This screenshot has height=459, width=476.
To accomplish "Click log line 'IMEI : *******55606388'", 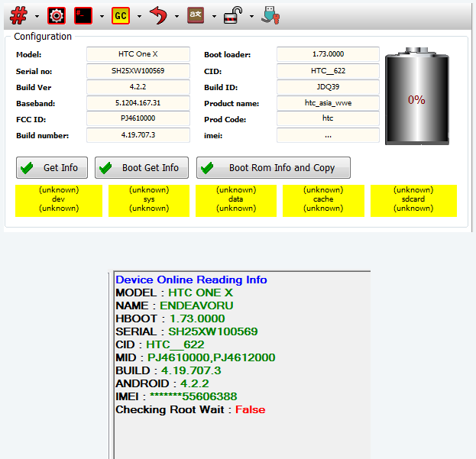I will [176, 397].
